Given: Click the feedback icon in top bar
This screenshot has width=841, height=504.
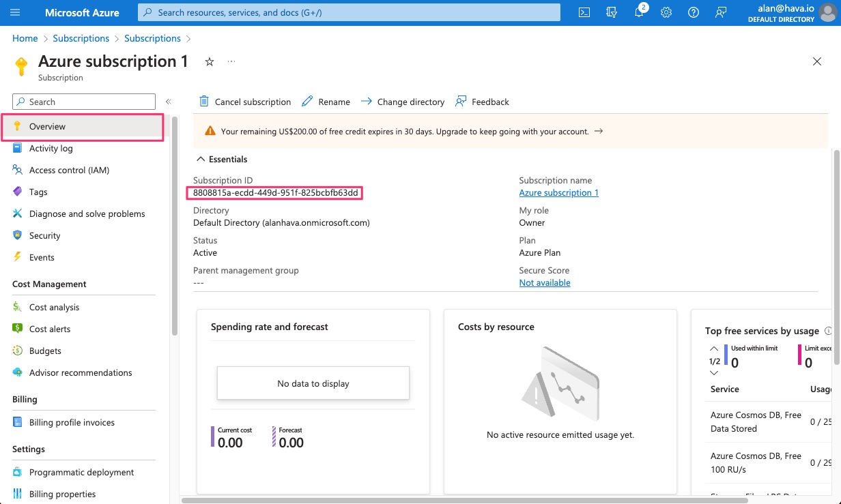Looking at the screenshot, I should point(721,12).
